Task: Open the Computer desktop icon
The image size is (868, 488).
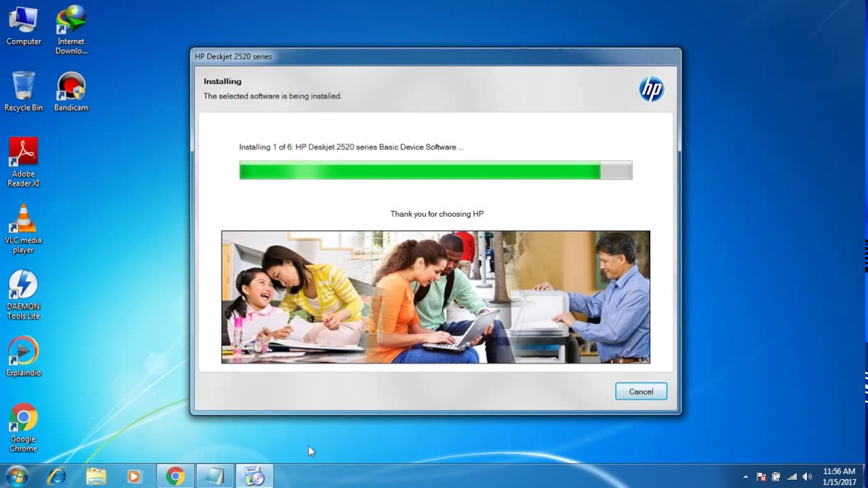Action: [x=24, y=26]
